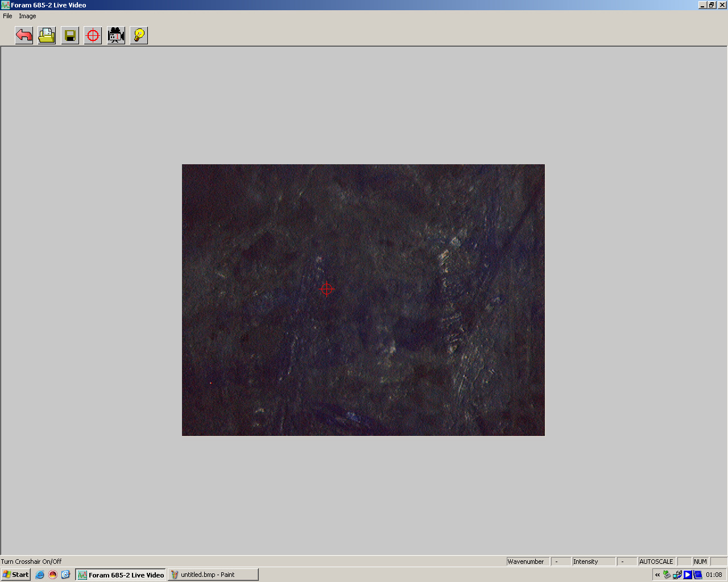The image size is (728, 582).
Task: Click the system clock showing 01:08
Action: tap(714, 575)
